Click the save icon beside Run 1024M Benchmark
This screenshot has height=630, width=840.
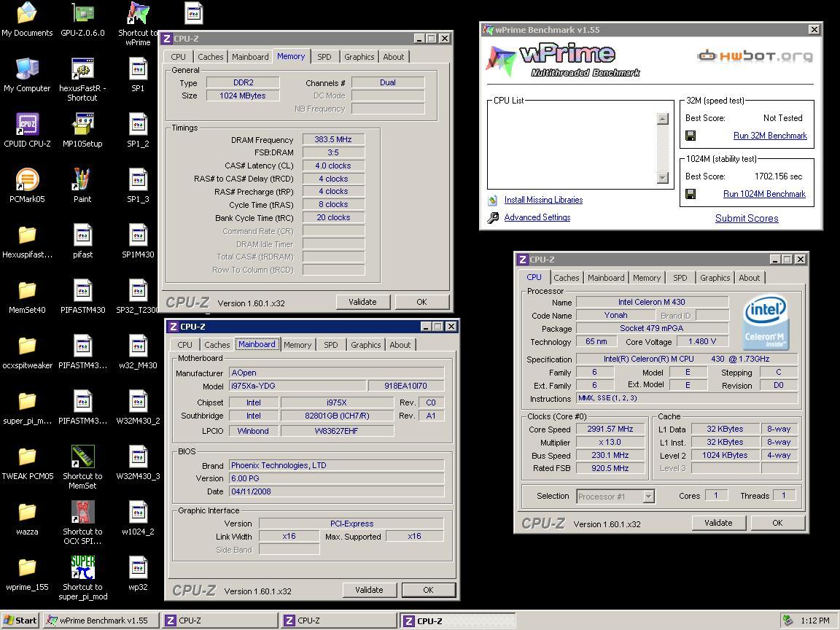point(691,194)
